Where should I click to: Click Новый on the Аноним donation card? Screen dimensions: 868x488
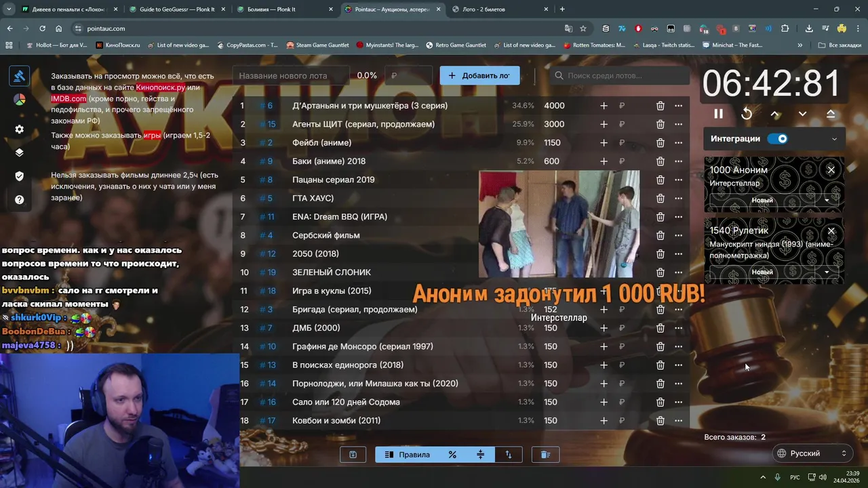point(762,201)
